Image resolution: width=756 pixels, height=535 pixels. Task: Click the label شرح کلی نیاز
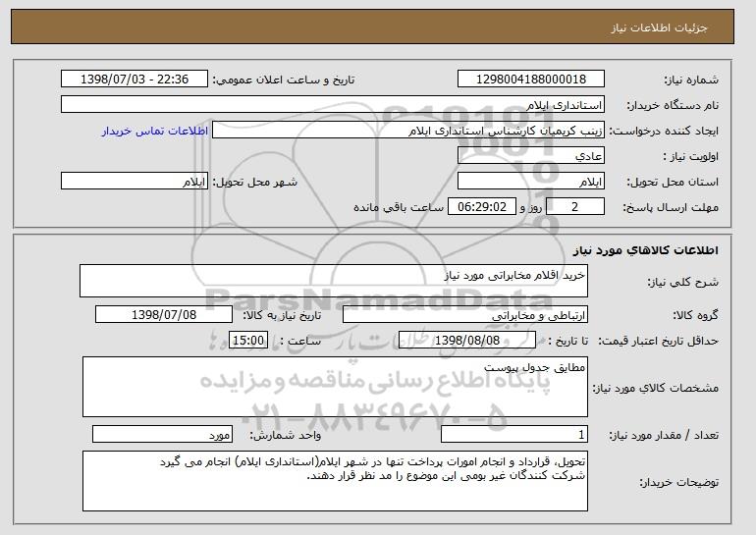[x=682, y=282]
